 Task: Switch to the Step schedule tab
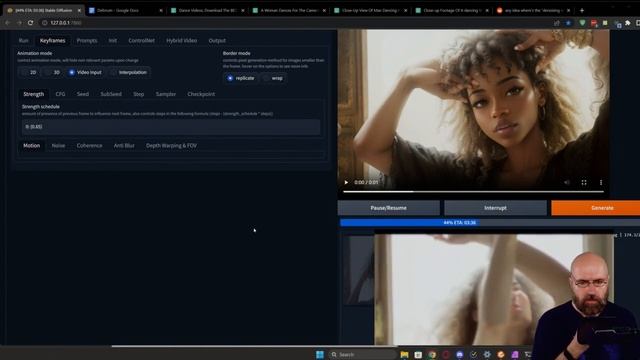click(x=138, y=94)
